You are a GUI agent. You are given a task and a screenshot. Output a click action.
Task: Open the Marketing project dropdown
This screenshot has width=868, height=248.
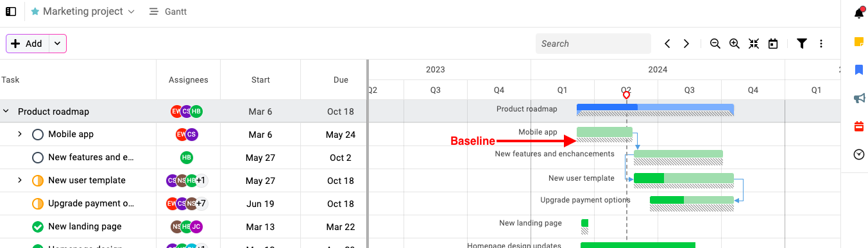pos(83,12)
